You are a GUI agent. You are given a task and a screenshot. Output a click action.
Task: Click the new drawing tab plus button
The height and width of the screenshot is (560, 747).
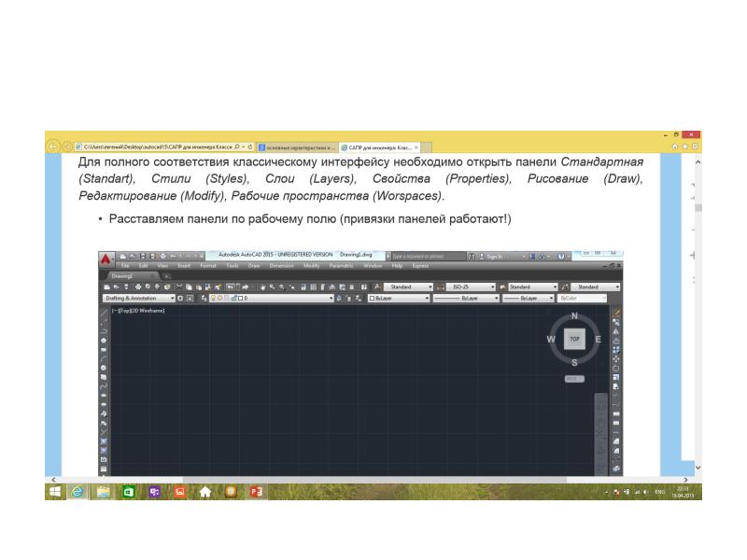pyautogui.click(x=166, y=276)
